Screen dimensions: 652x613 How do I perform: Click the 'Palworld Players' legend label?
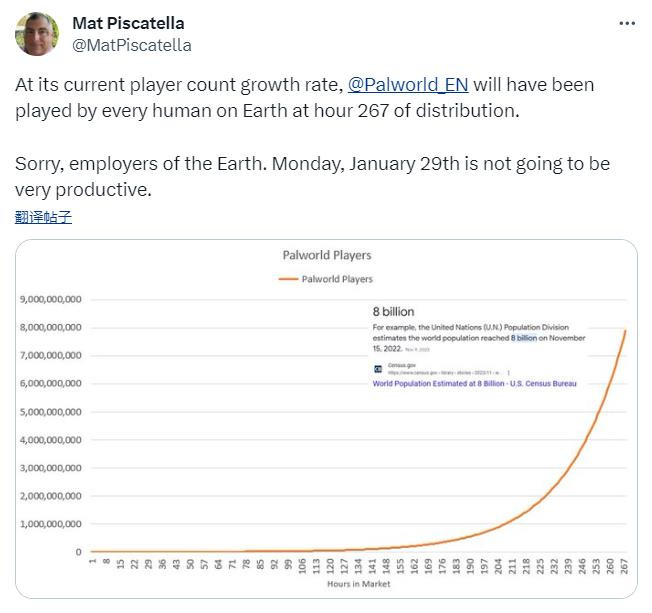tap(337, 279)
